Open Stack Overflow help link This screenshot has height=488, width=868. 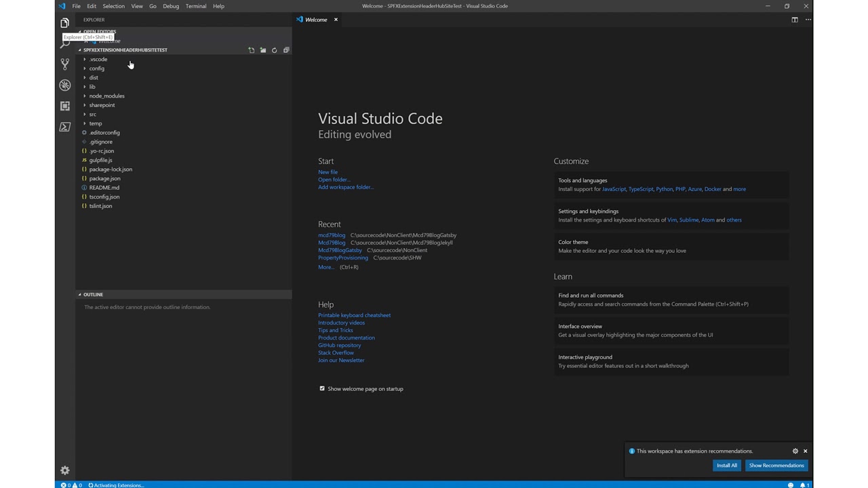pyautogui.click(x=336, y=352)
